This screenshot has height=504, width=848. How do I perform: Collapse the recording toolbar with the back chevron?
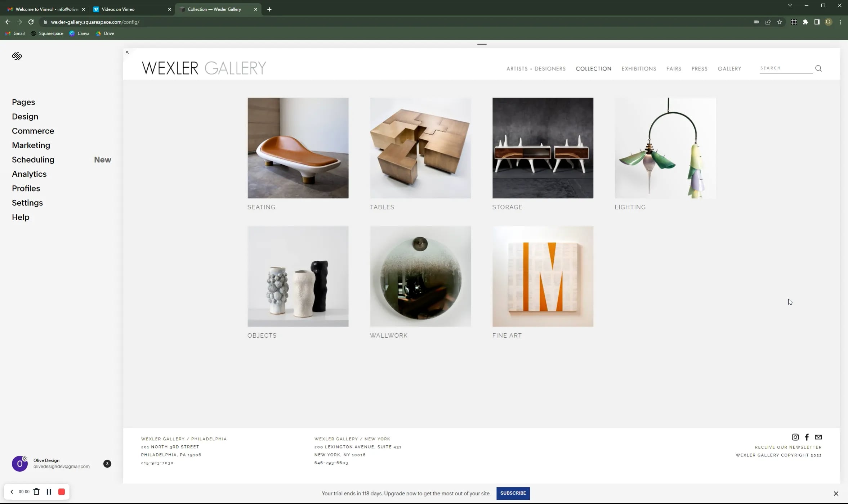(12, 491)
